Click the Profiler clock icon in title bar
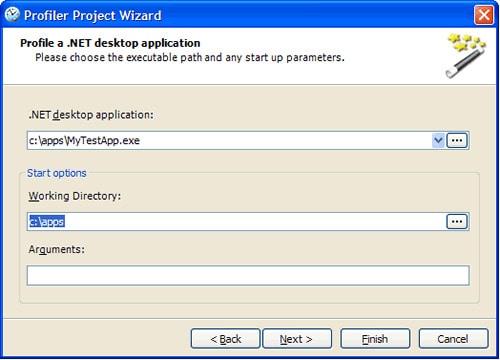Viewport: 500px width, 360px height. click(x=12, y=15)
